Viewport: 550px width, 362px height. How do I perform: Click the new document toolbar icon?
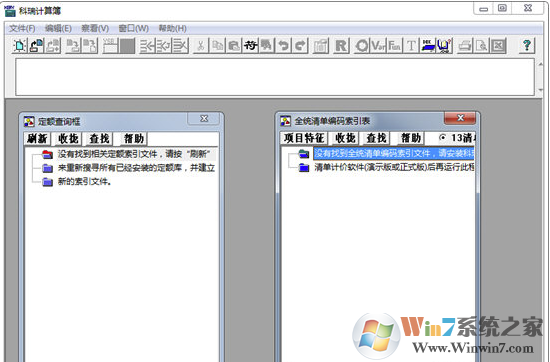(x=20, y=46)
